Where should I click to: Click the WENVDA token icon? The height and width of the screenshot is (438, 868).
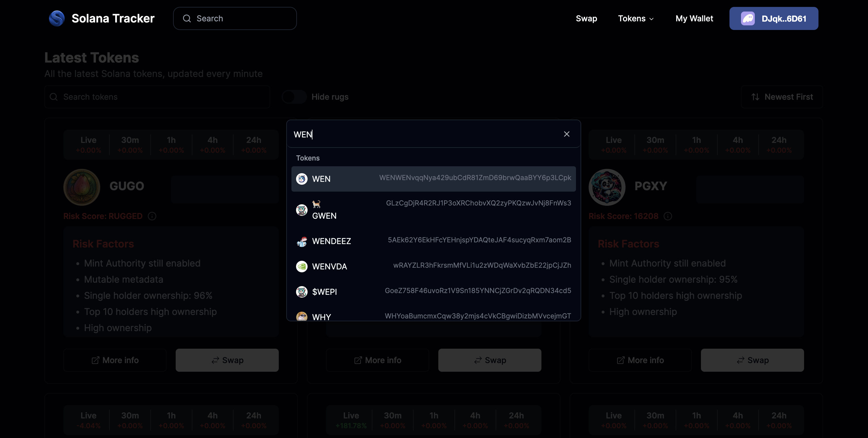pyautogui.click(x=302, y=266)
